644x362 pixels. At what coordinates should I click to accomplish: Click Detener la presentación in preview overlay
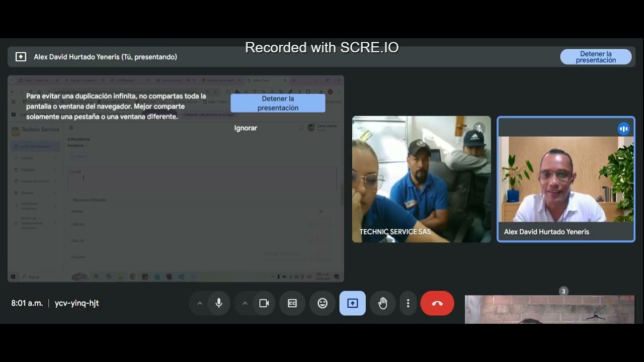(278, 103)
